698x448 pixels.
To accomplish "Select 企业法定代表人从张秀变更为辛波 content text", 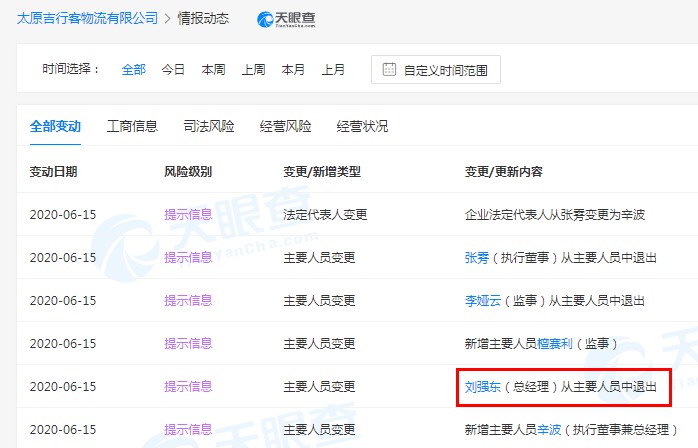I will pyautogui.click(x=555, y=215).
